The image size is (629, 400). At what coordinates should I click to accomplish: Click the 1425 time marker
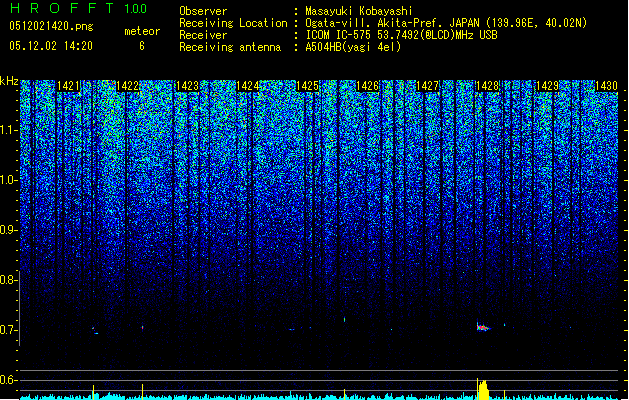tap(307, 86)
